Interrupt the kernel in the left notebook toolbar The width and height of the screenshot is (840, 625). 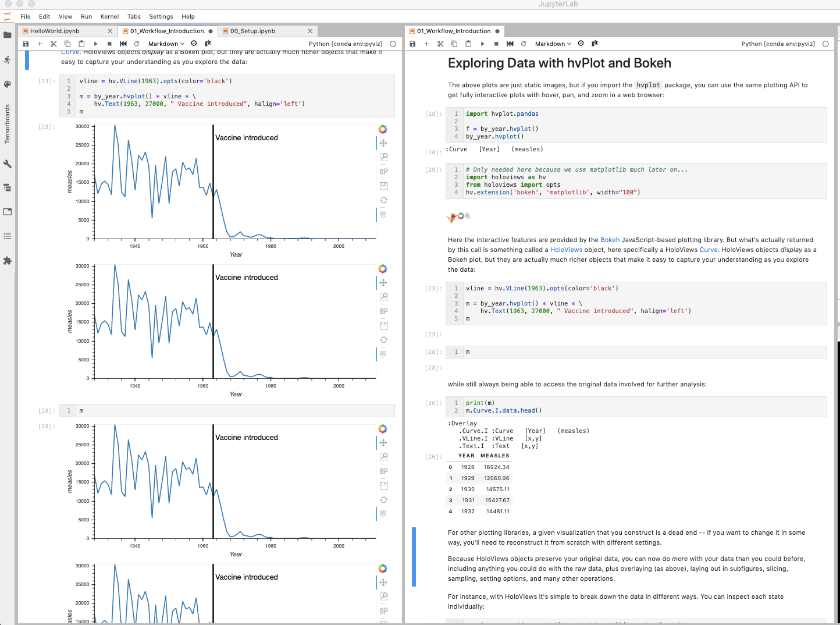click(x=109, y=44)
